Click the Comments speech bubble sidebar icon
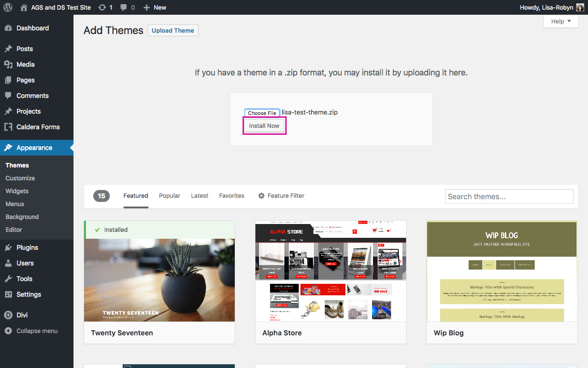This screenshot has width=588, height=368. 8,96
